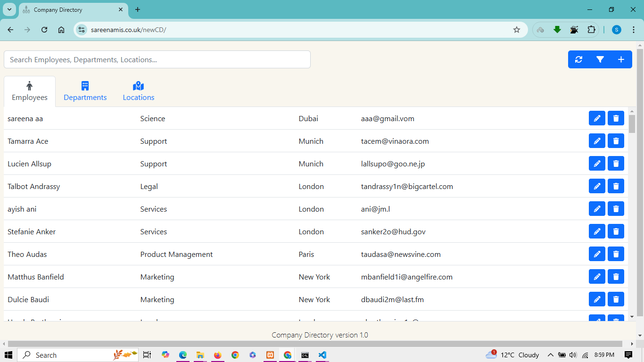Viewport: 644px width, 362px height.
Task: Bookmark this page with the star
Action: coord(517,30)
